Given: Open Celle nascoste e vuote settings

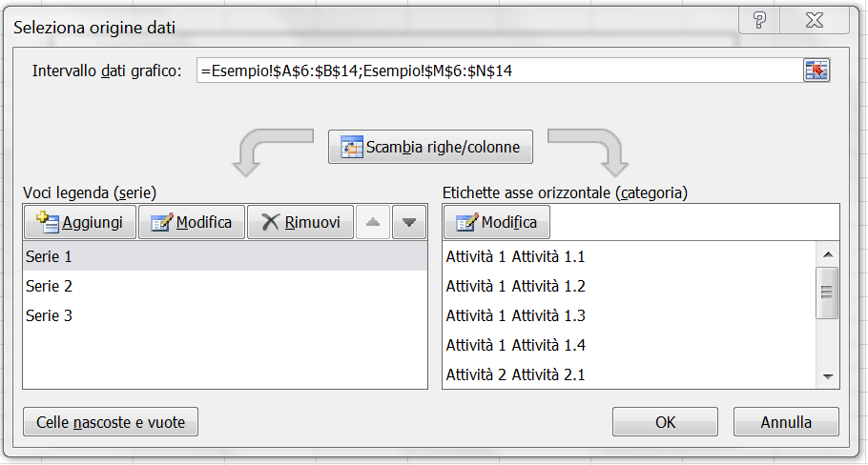Looking at the screenshot, I should click(111, 422).
